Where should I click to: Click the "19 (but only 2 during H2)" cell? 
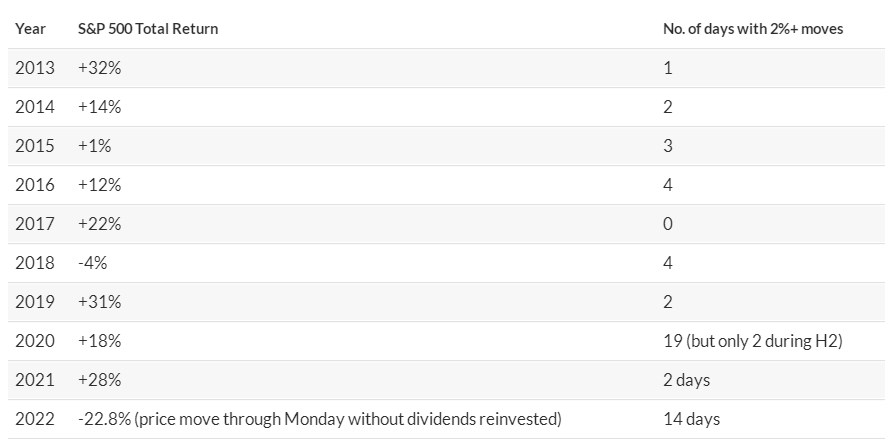pos(753,341)
